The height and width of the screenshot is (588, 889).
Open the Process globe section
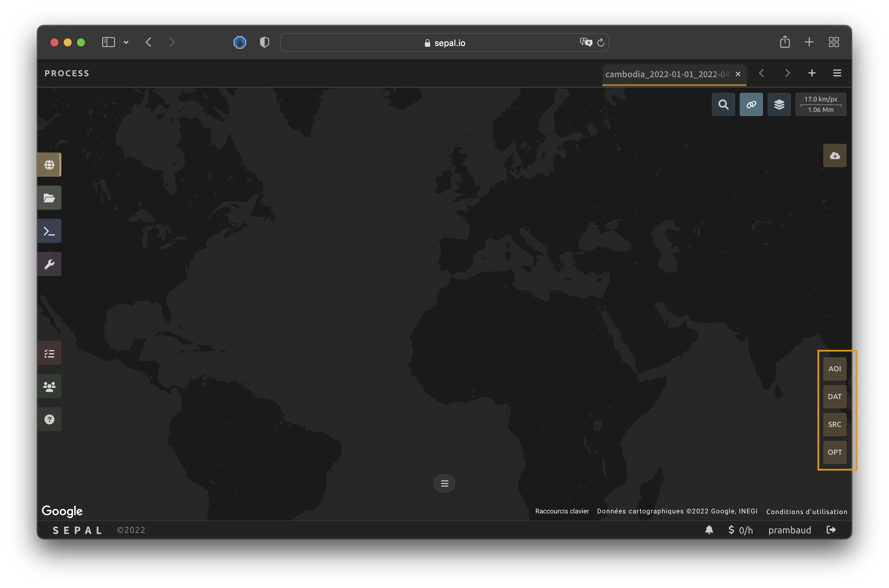[x=49, y=165]
